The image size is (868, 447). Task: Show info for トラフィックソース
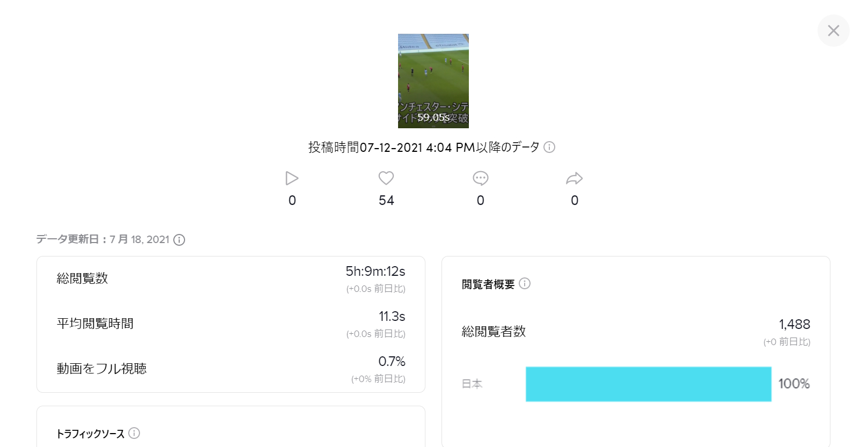(x=134, y=433)
